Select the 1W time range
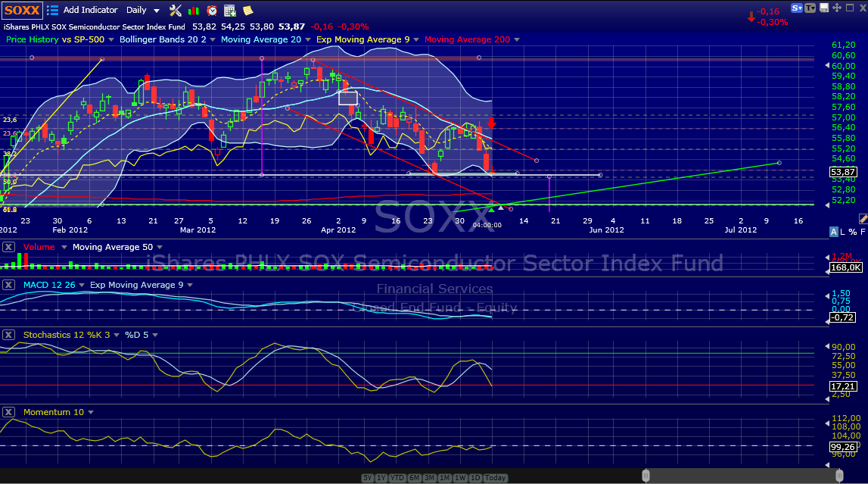The image size is (868, 484). tap(460, 477)
